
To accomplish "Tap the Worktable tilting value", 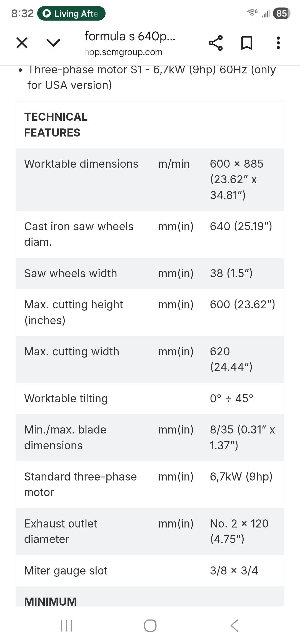I will pos(231,398).
